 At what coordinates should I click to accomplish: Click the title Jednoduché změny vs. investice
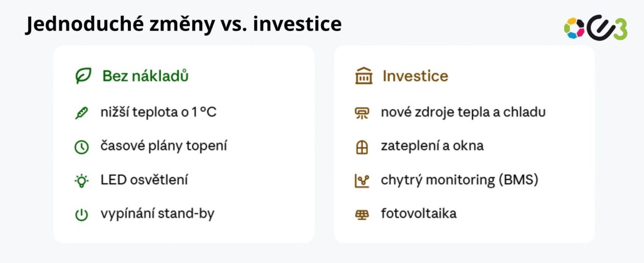(183, 24)
